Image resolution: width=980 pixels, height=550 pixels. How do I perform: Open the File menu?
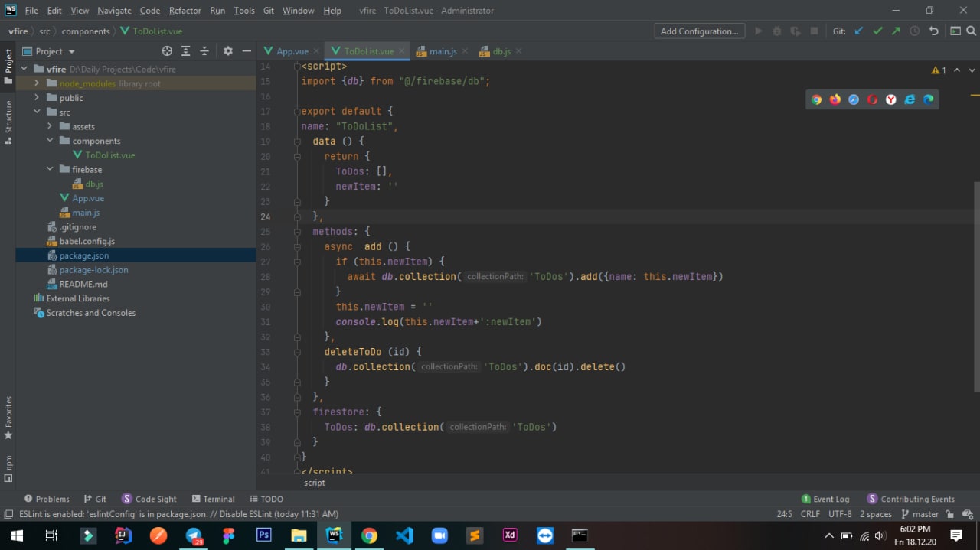[31, 11]
